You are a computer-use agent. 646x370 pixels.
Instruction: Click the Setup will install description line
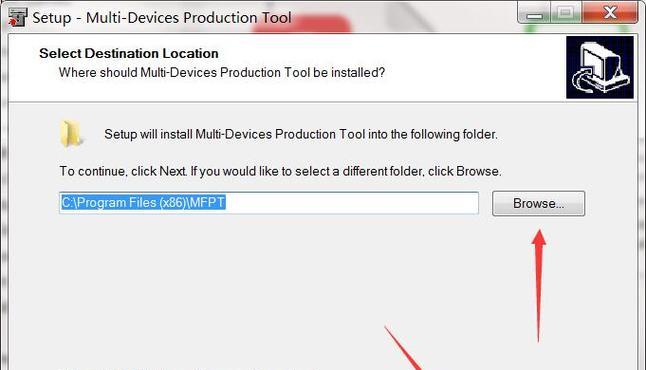tap(301, 134)
